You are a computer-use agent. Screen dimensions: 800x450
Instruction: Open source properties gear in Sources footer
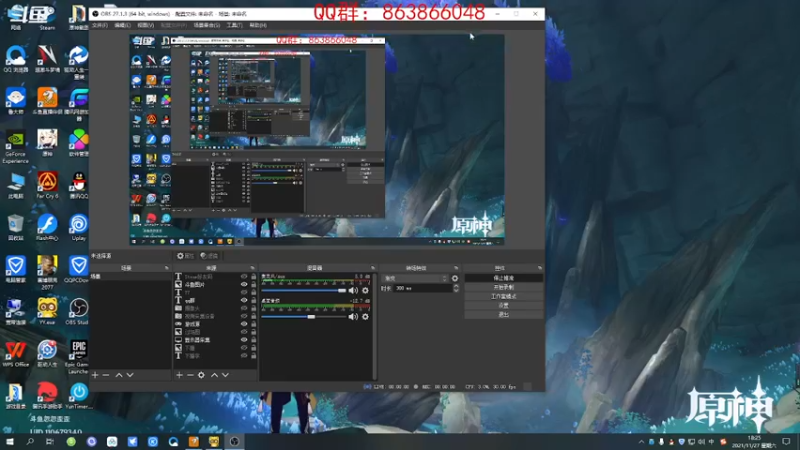tap(202, 375)
